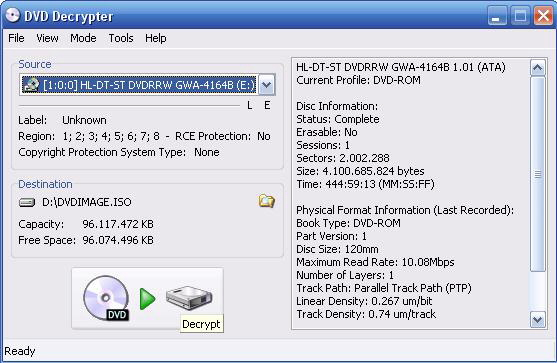Click the Ready status bar text

coord(20,351)
